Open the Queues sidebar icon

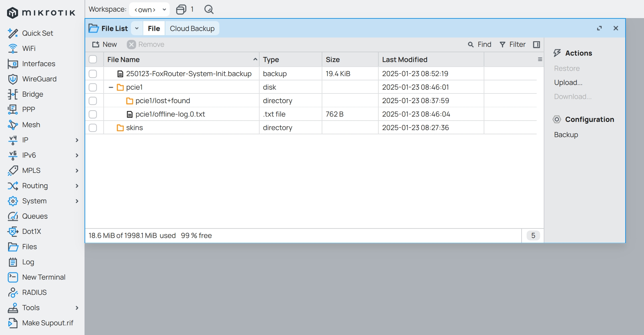coord(13,216)
